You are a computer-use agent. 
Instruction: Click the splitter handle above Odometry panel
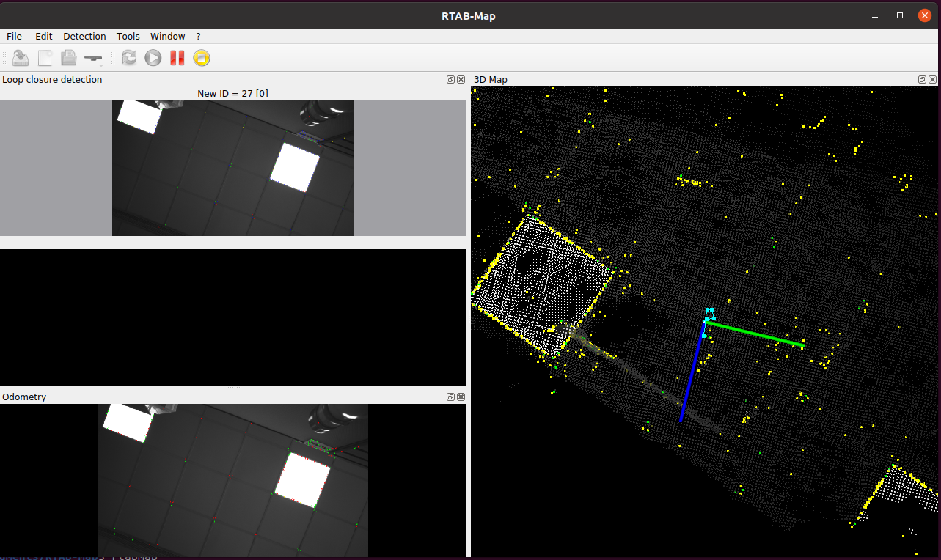(232, 387)
